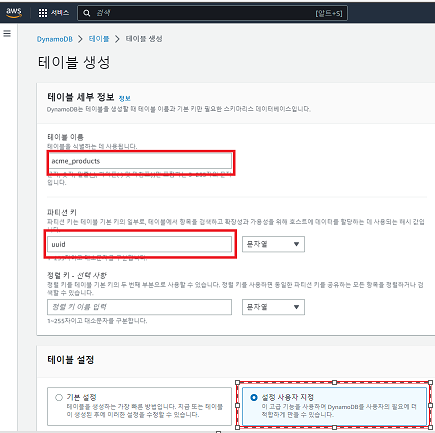Click the table name field acme_products
The height and width of the screenshot is (433, 435).
click(x=139, y=161)
